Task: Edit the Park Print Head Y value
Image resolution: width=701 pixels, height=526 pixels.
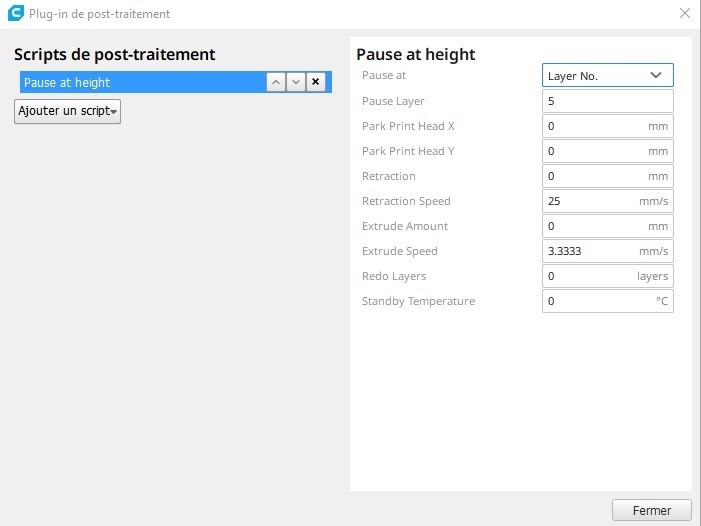Action: (x=595, y=151)
